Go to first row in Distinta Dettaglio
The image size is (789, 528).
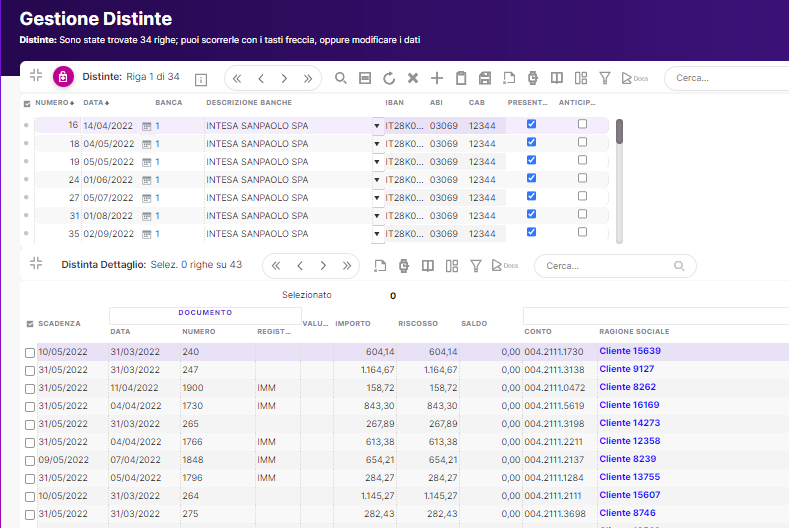click(x=276, y=266)
